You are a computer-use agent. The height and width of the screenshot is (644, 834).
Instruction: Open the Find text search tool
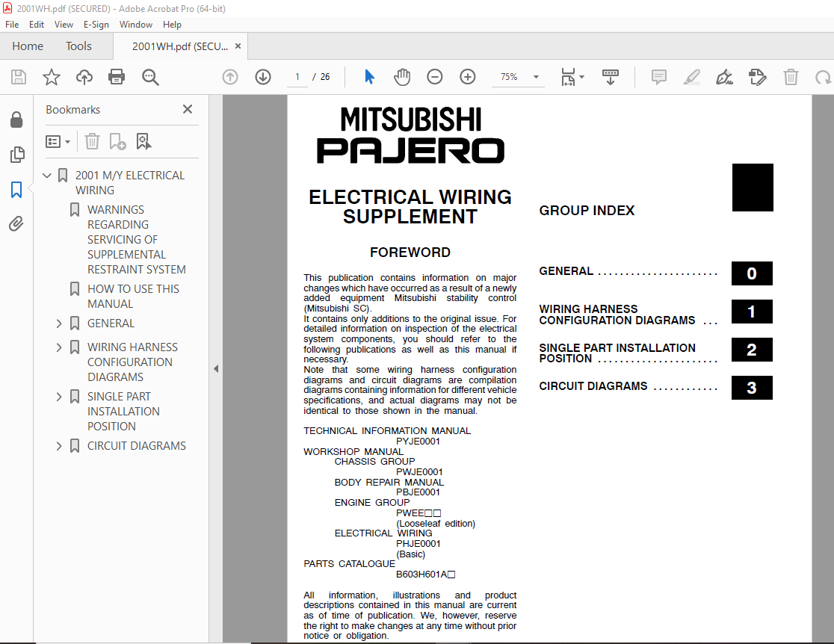[x=150, y=77]
